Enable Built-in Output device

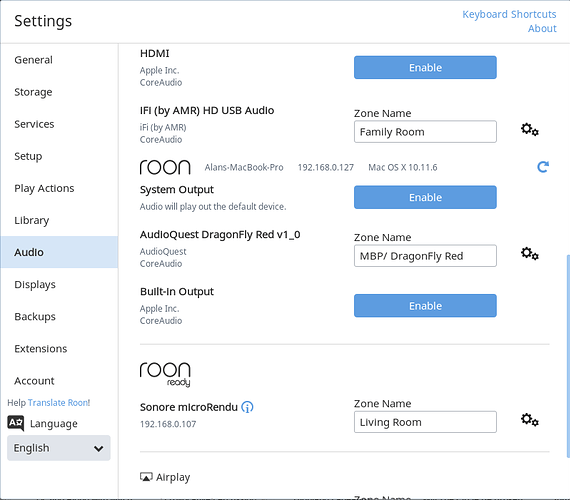pyautogui.click(x=425, y=305)
